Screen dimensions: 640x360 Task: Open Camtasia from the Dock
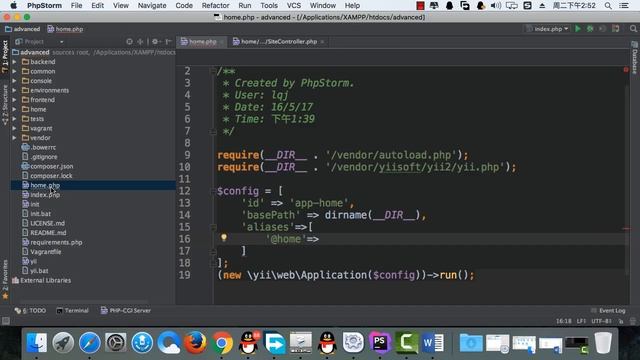point(406,342)
